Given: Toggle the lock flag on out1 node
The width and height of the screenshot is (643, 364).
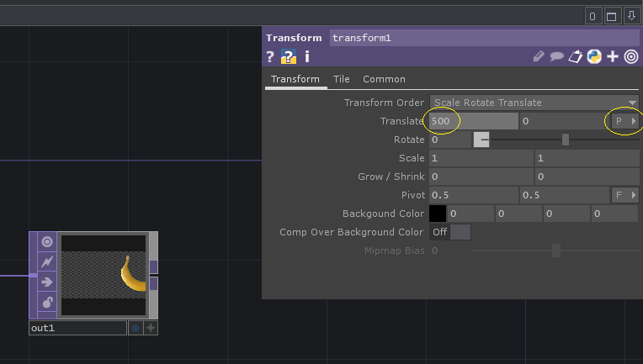Looking at the screenshot, I should click(47, 303).
